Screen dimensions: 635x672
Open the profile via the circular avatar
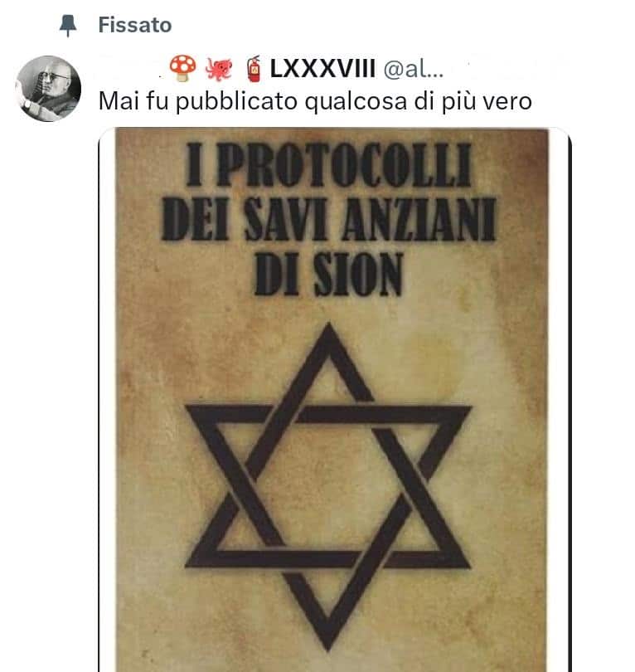click(48, 88)
